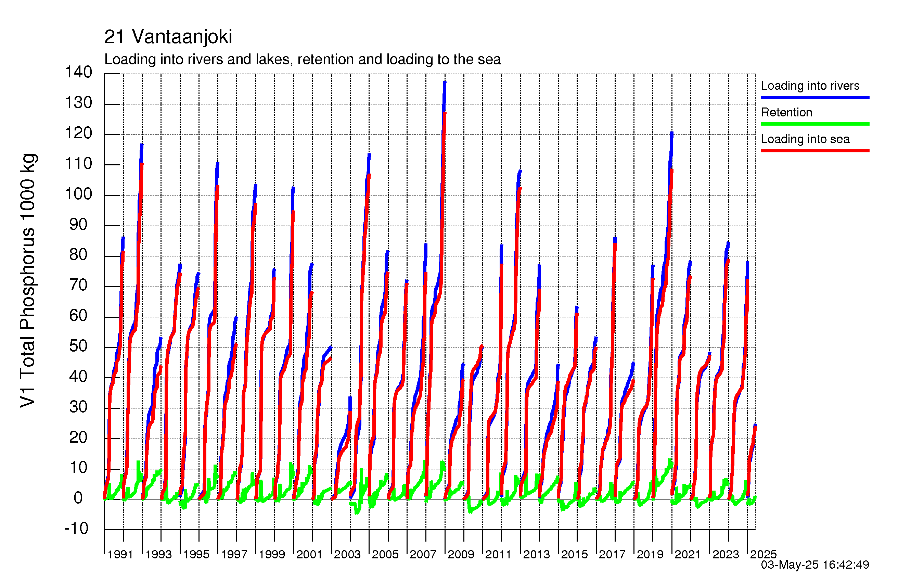Click the blue legend line swatch
924x582 pixels.
tap(815, 98)
